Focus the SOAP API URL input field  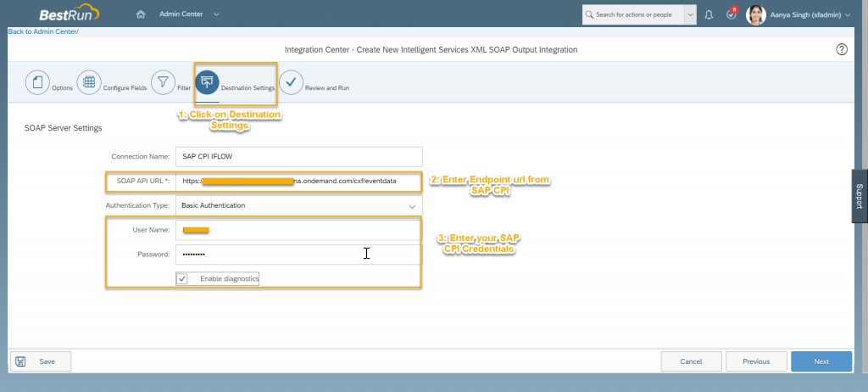pyautogui.click(x=299, y=181)
